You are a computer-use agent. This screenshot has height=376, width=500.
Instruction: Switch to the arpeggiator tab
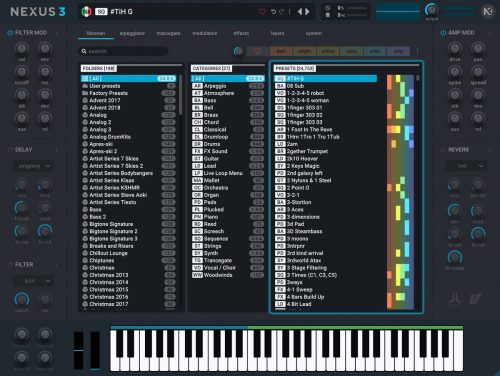coord(132,33)
